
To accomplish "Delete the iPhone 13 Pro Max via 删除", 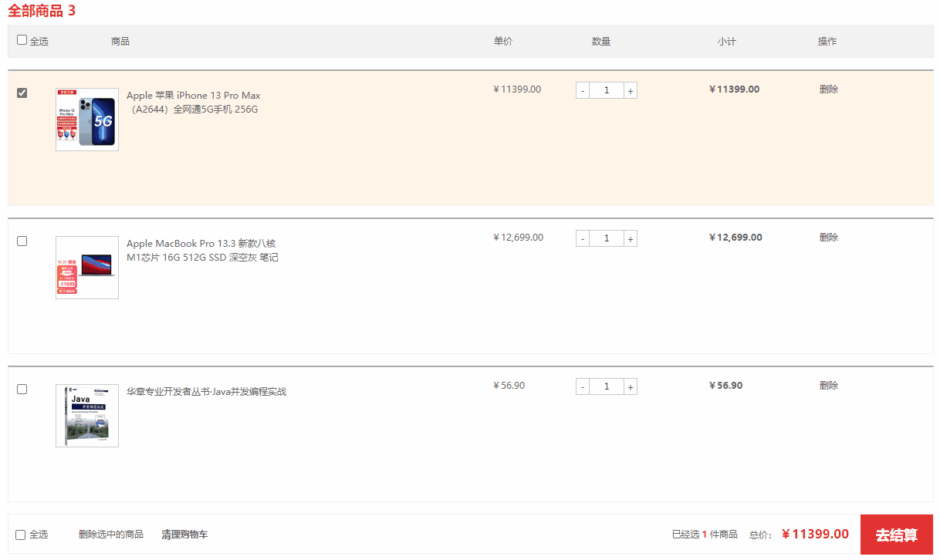I will click(829, 89).
